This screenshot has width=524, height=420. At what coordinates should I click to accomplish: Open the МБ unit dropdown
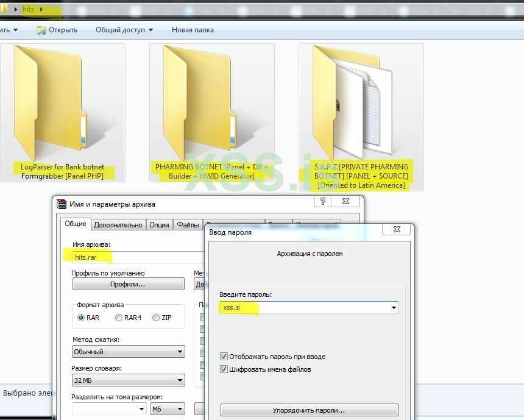(168, 409)
